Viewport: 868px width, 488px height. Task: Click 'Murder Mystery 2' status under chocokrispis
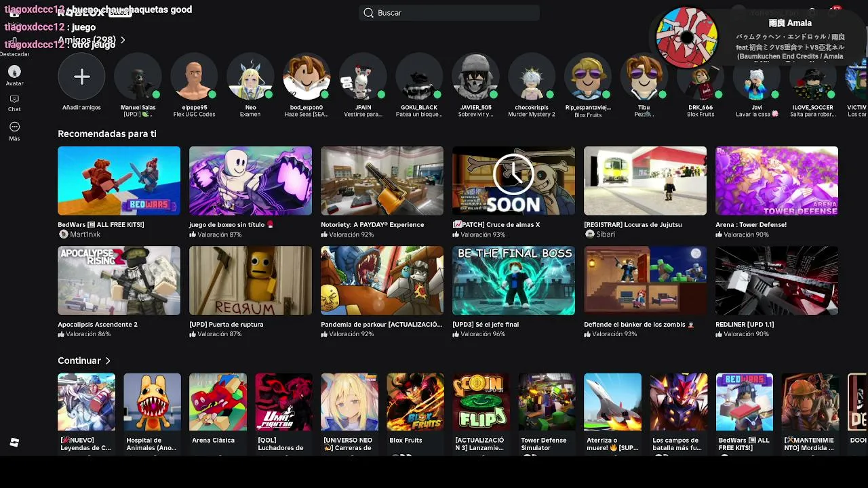(x=532, y=115)
